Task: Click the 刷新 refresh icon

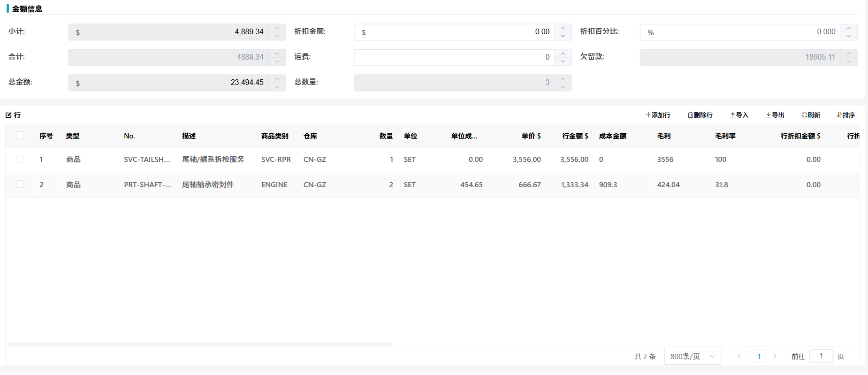Action: (x=804, y=115)
